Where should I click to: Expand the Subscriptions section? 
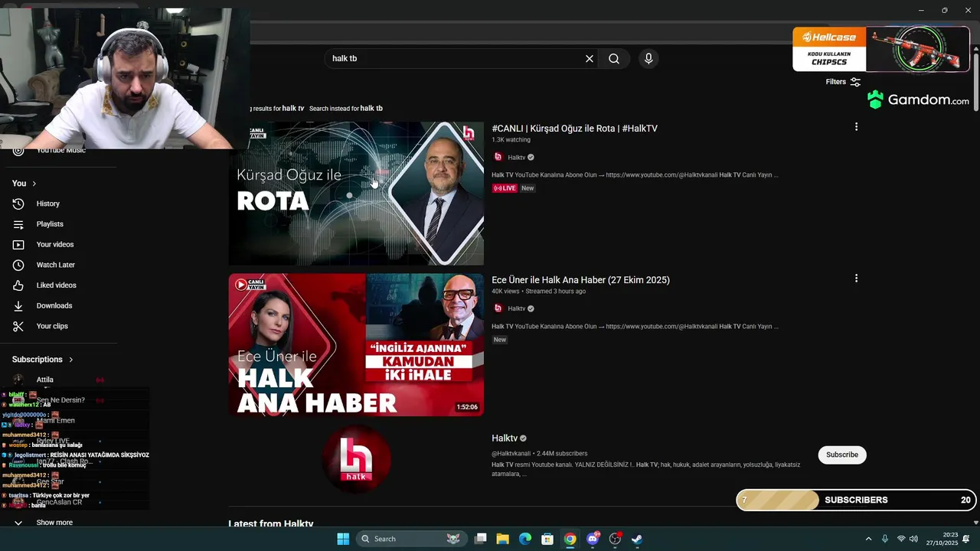click(43, 360)
